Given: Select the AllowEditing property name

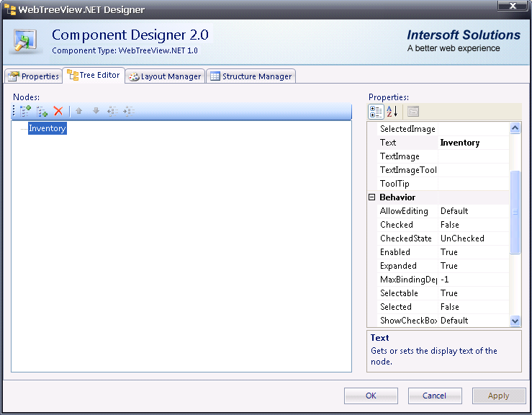Looking at the screenshot, I should pos(404,211).
